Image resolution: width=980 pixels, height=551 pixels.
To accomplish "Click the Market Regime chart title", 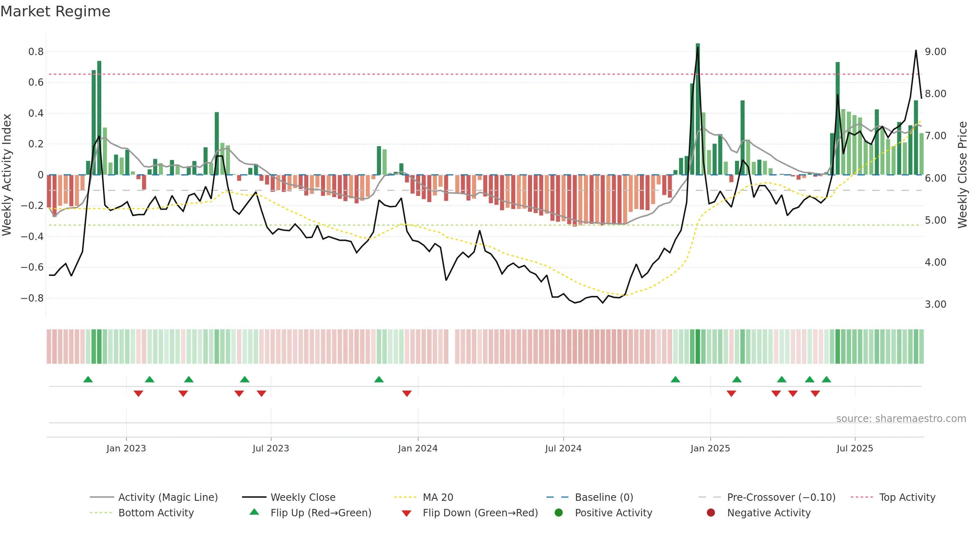I will [55, 11].
